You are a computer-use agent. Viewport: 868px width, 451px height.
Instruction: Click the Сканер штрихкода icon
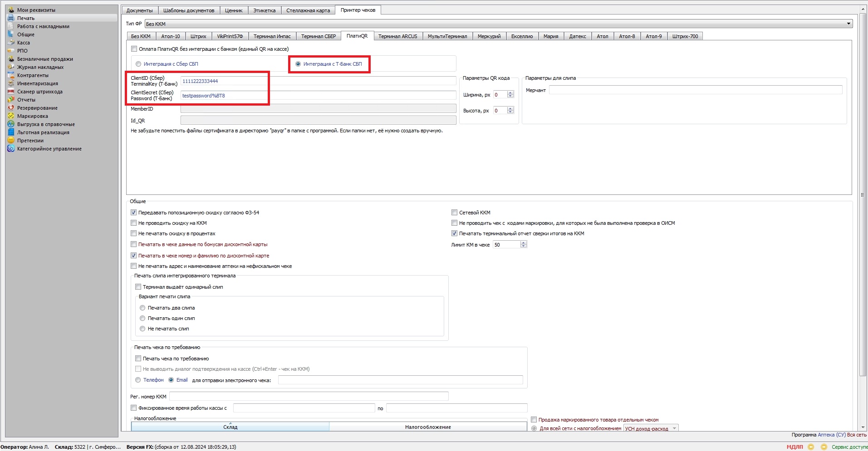click(x=11, y=92)
